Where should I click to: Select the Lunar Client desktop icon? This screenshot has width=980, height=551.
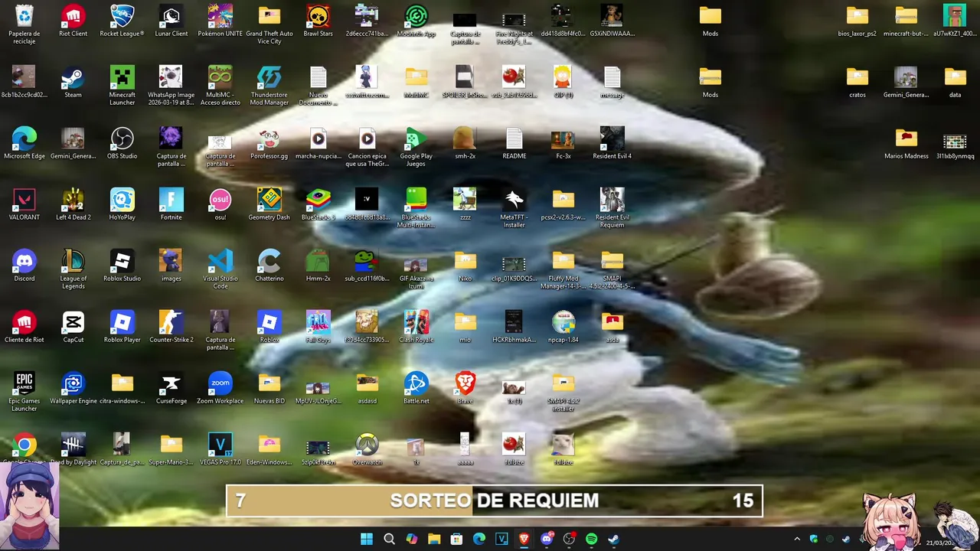tap(171, 21)
